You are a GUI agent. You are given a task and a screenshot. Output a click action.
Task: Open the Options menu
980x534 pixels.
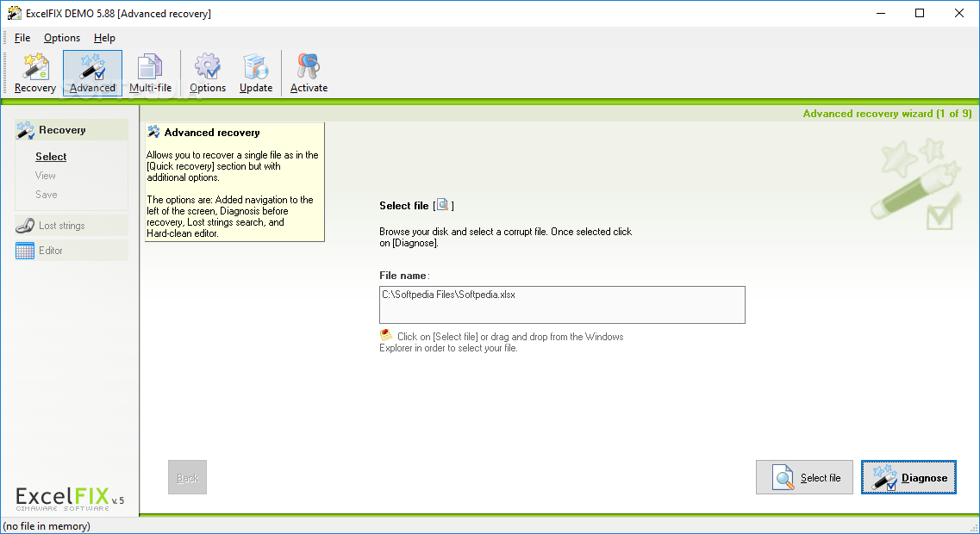[62, 38]
